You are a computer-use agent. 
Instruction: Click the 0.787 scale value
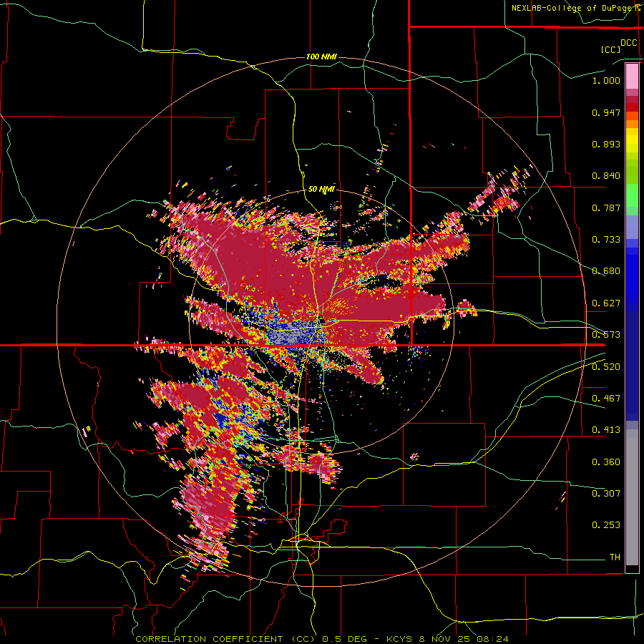(x=606, y=208)
